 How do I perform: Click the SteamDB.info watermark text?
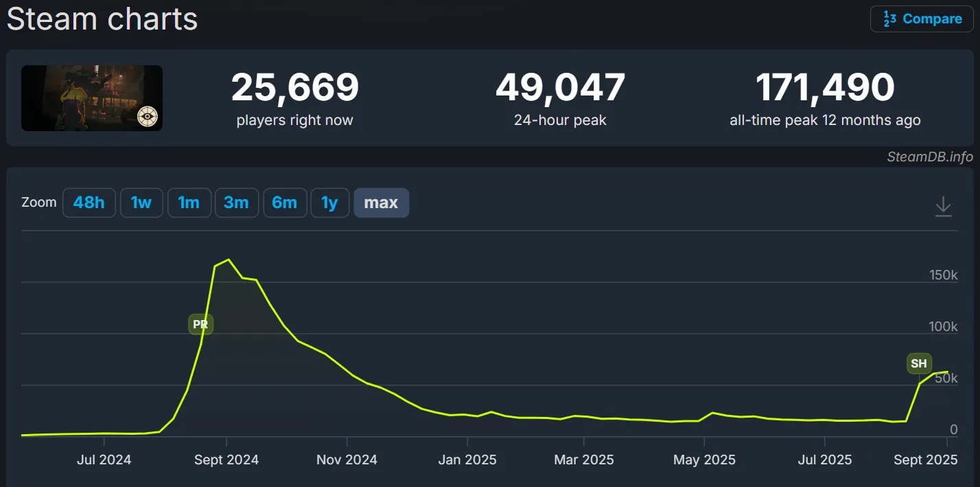click(x=929, y=157)
